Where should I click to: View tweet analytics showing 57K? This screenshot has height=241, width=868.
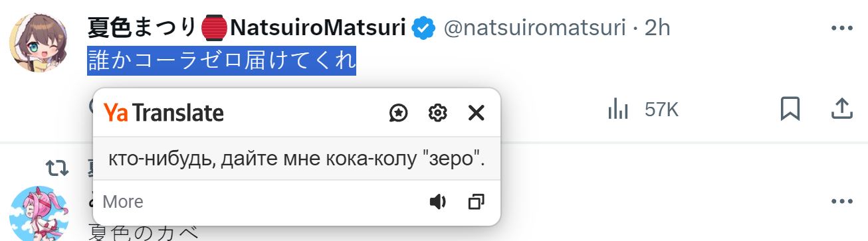pyautogui.click(x=643, y=110)
